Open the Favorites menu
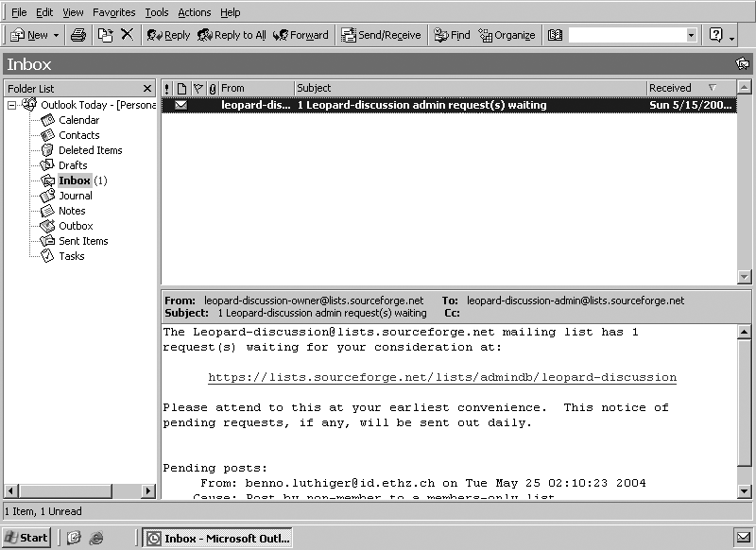 (x=114, y=11)
